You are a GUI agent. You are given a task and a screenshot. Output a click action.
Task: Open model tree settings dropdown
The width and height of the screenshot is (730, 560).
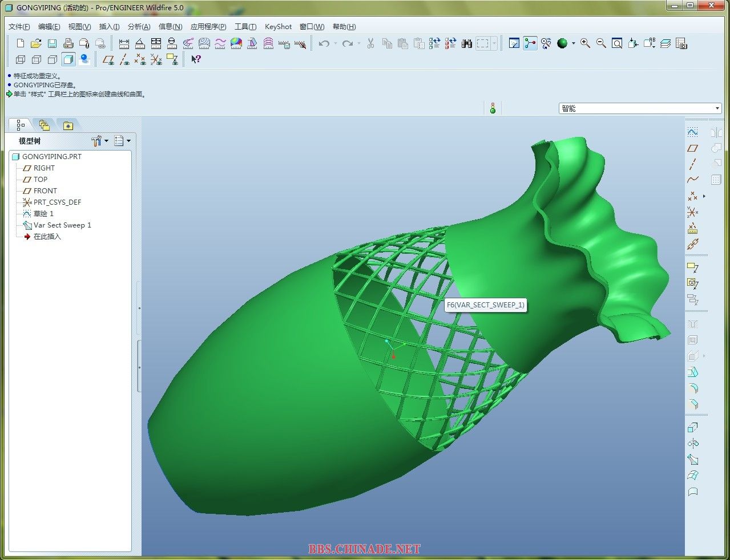coord(99,141)
